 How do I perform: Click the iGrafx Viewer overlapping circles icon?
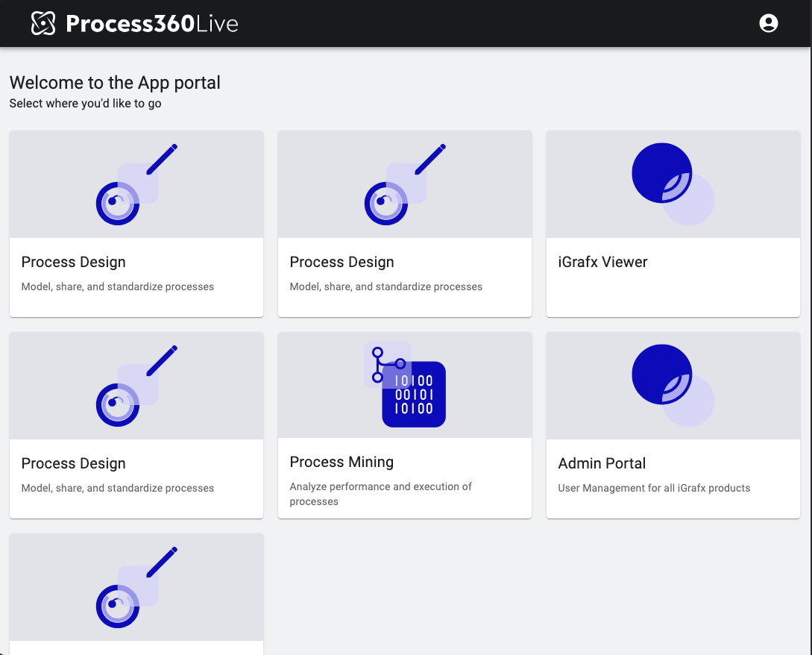(673, 184)
